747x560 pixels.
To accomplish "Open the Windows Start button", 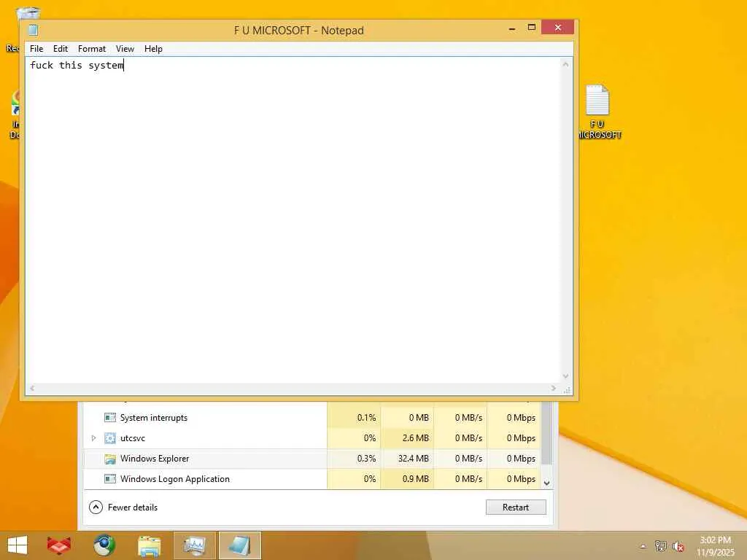I will 18,545.
